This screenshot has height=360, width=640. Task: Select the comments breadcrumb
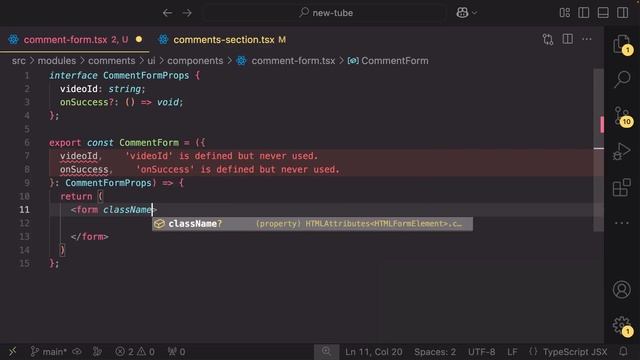111,61
